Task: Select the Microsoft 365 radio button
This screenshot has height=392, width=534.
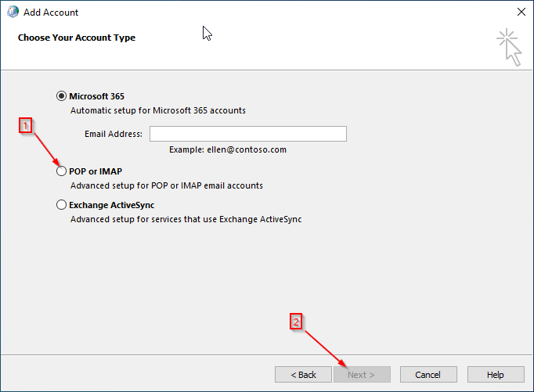Action: tap(61, 96)
